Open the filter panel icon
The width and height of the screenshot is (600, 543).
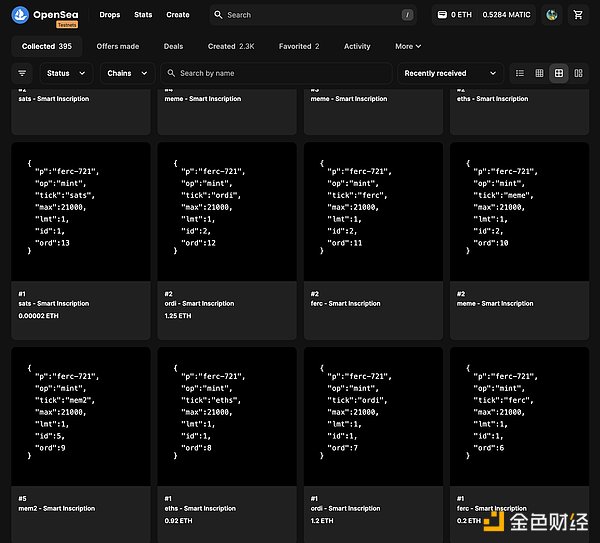(x=22, y=73)
